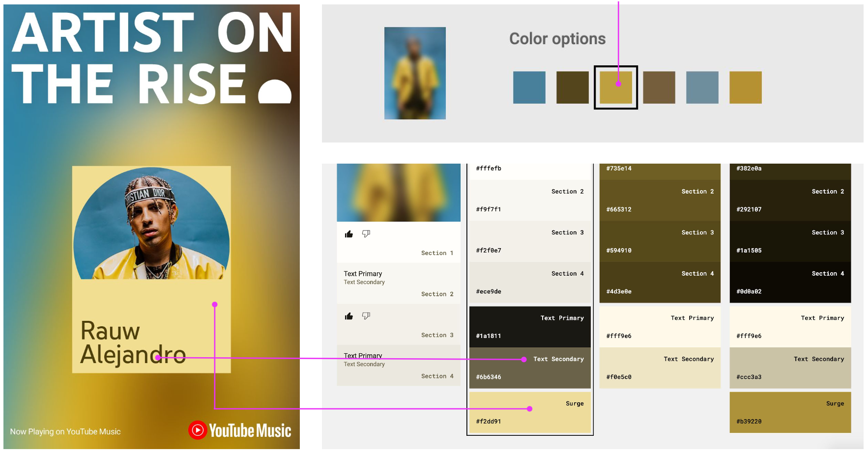
Task: Click the Section 2 label in preview card
Action: pyautogui.click(x=437, y=294)
